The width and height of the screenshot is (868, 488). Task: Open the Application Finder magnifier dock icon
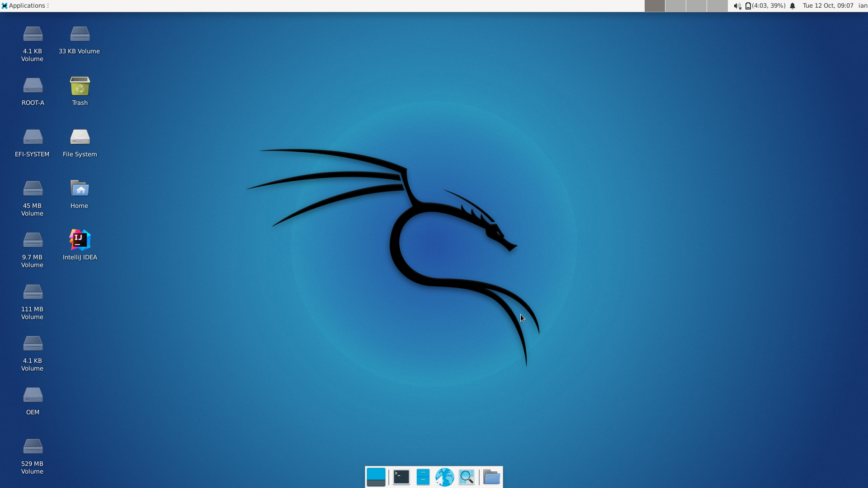(x=467, y=477)
